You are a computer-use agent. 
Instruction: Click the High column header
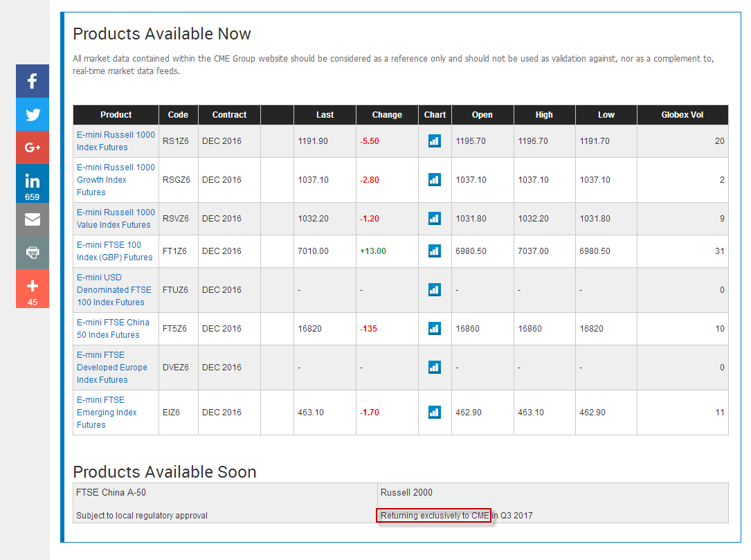[544, 115]
